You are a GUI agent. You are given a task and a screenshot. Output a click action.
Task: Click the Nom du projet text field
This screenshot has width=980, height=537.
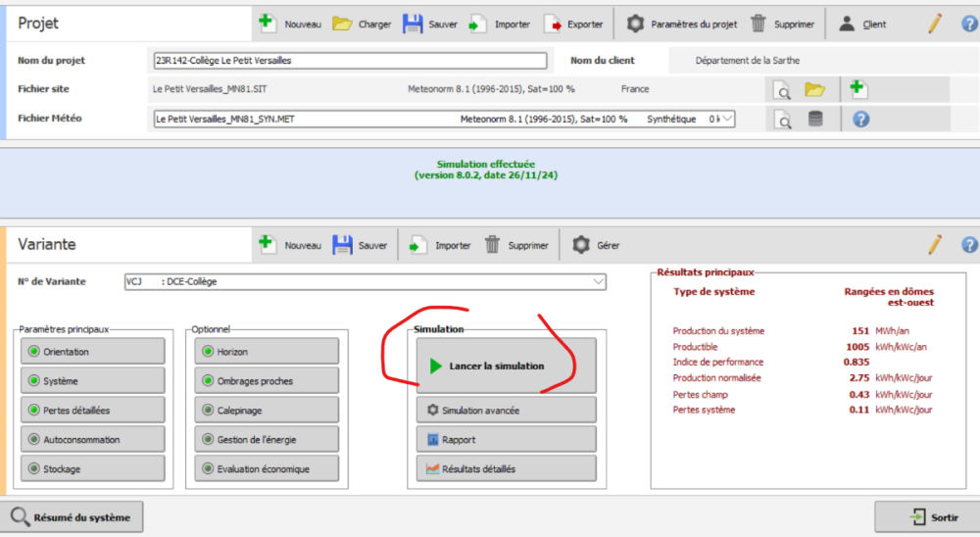[x=350, y=61]
